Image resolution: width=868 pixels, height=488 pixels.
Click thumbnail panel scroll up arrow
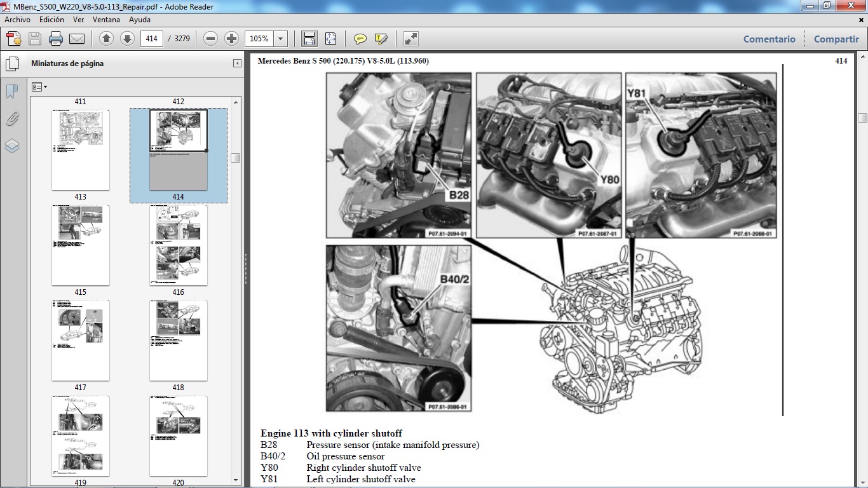236,102
